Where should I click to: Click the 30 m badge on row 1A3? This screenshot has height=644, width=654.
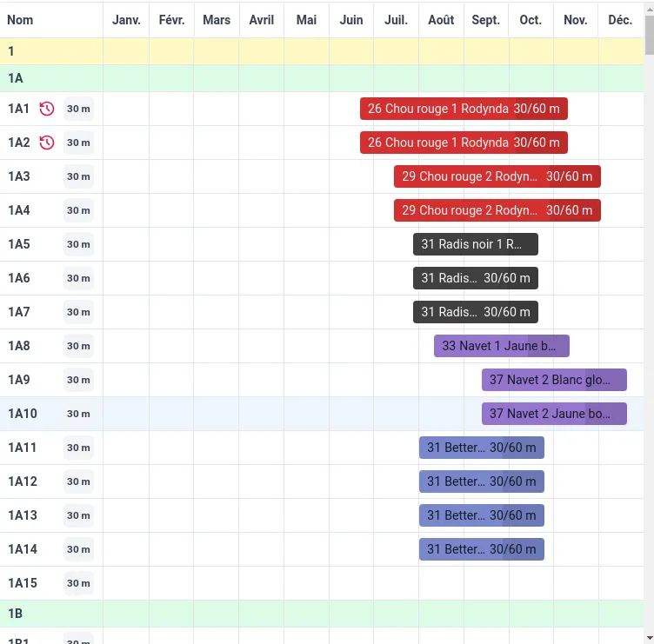click(x=78, y=176)
